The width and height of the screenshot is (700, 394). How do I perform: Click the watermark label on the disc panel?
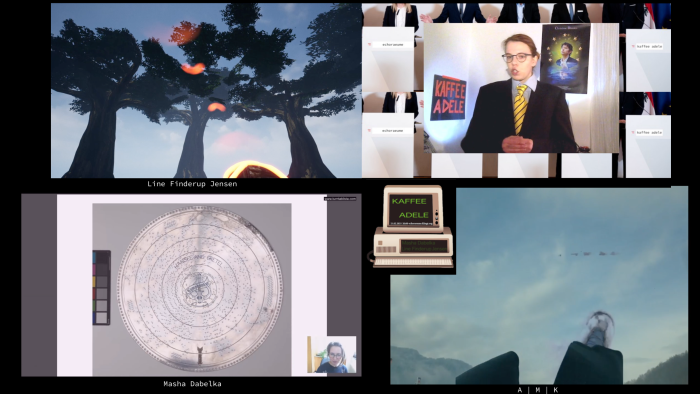coord(340,199)
